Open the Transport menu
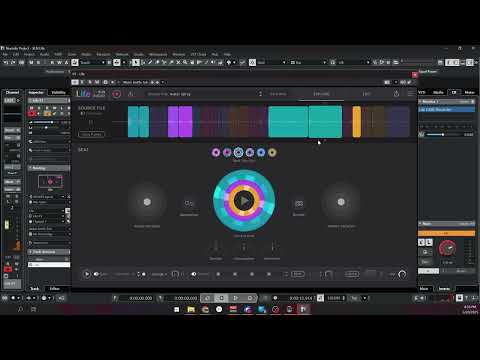 (103, 54)
